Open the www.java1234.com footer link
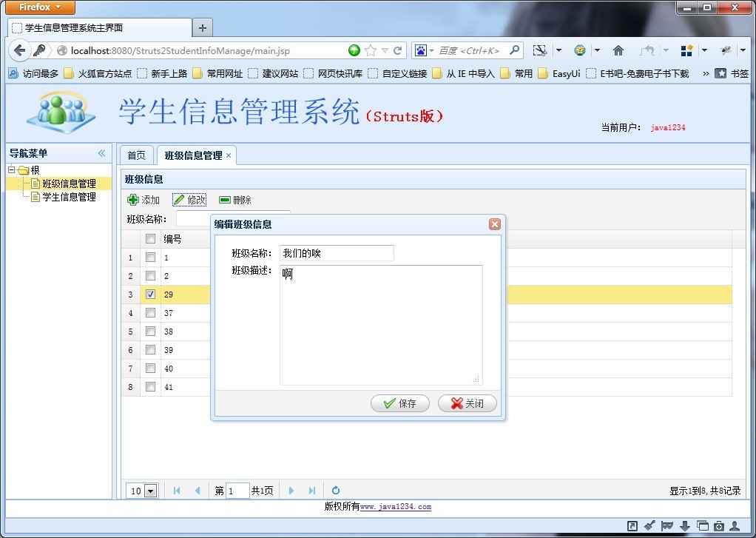Screen dimensions: 756x538 tap(396, 507)
